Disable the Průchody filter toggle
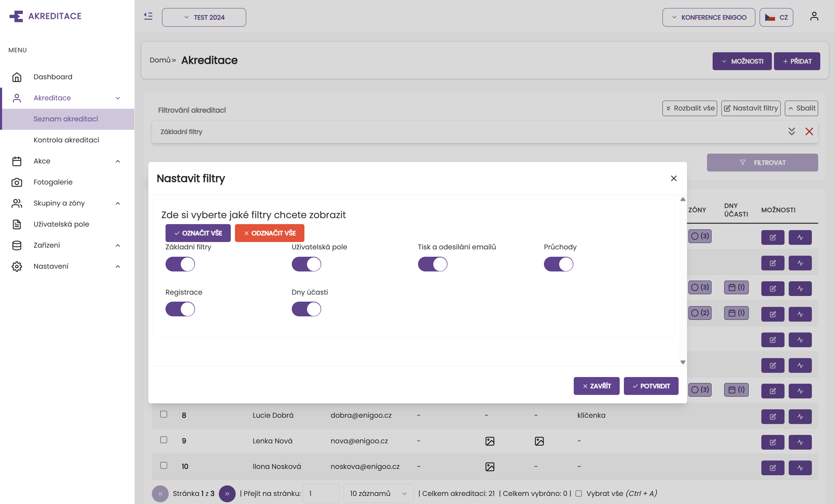Screen dimensions: 835x504 [x=558, y=264]
